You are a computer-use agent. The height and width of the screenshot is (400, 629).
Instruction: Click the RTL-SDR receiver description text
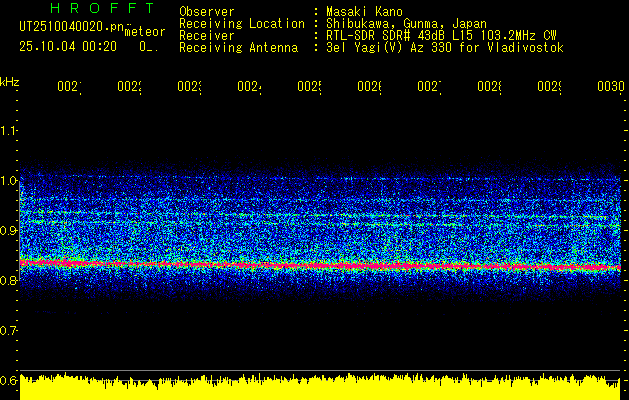(x=441, y=36)
